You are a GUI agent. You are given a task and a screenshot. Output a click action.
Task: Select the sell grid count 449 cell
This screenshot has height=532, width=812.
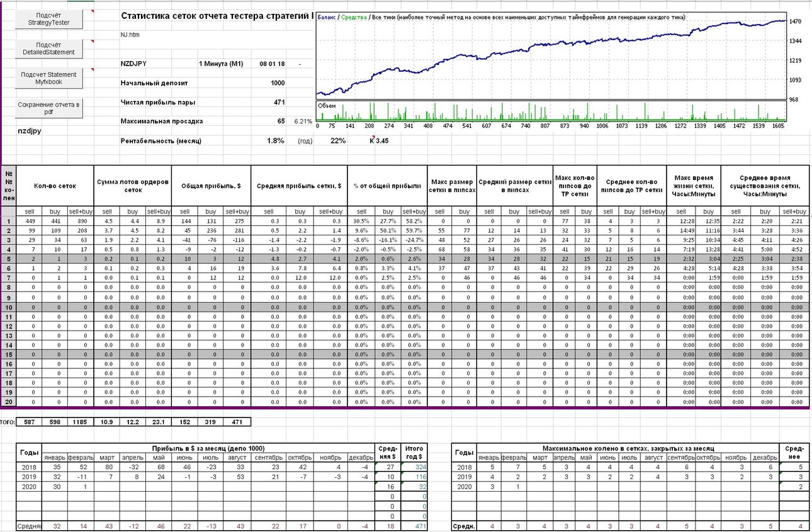29,222
